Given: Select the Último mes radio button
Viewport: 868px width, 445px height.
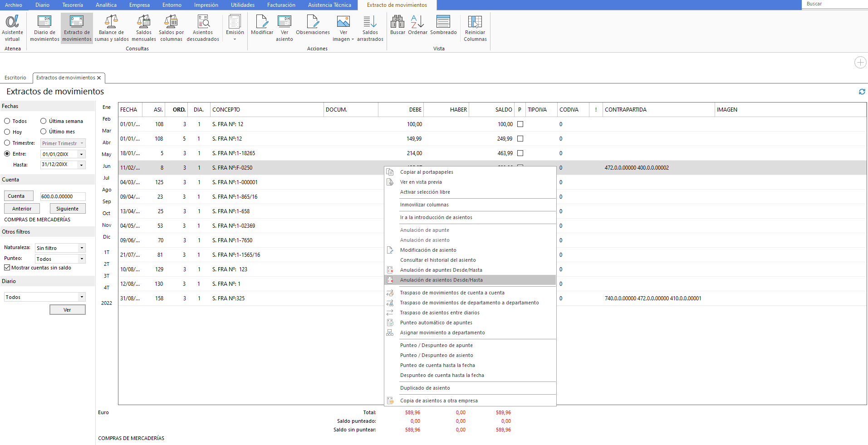Looking at the screenshot, I should pos(44,132).
